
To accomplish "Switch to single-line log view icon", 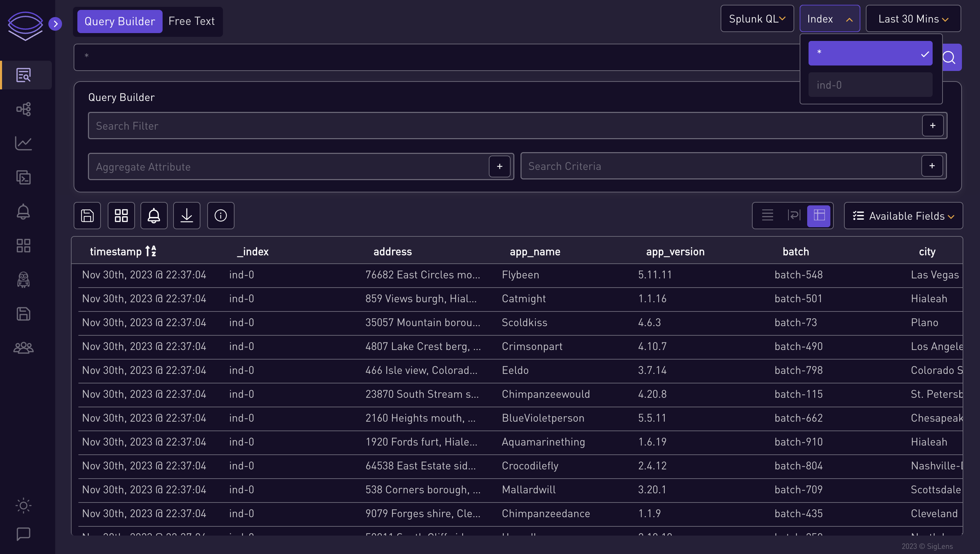I will [x=768, y=216].
